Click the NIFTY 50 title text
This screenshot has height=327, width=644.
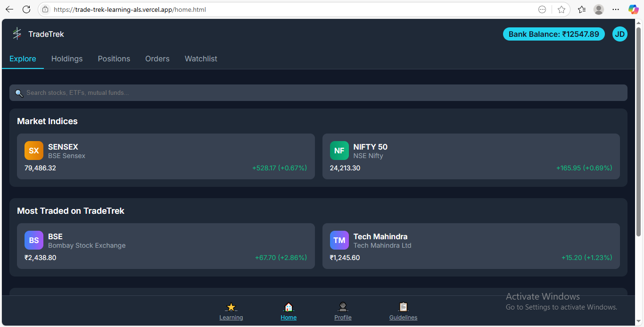[x=371, y=147]
